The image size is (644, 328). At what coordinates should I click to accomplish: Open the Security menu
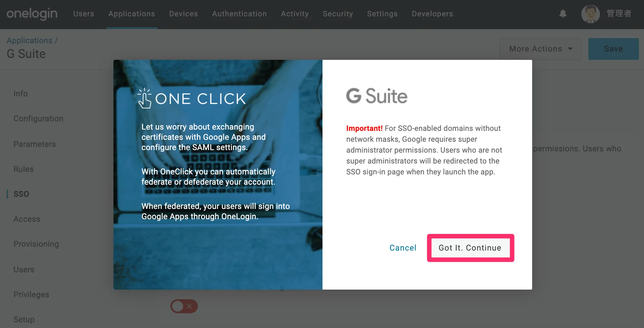click(x=338, y=14)
